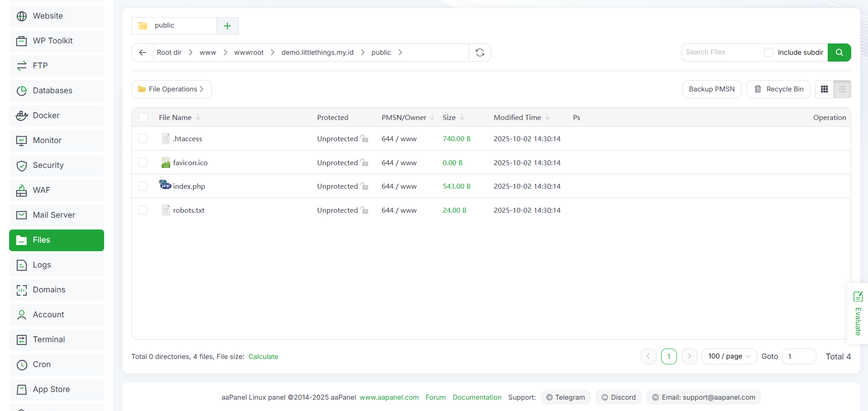Select Docker in the sidebar

click(x=57, y=115)
